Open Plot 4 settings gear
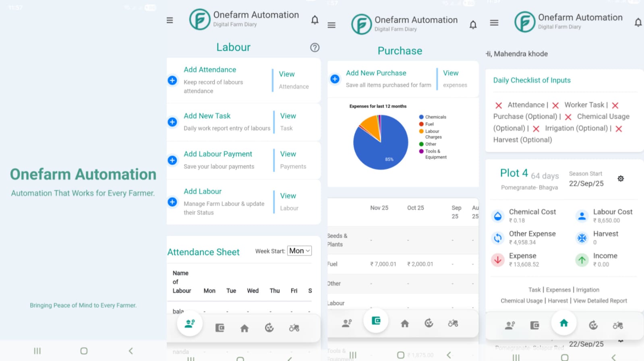 point(621,178)
